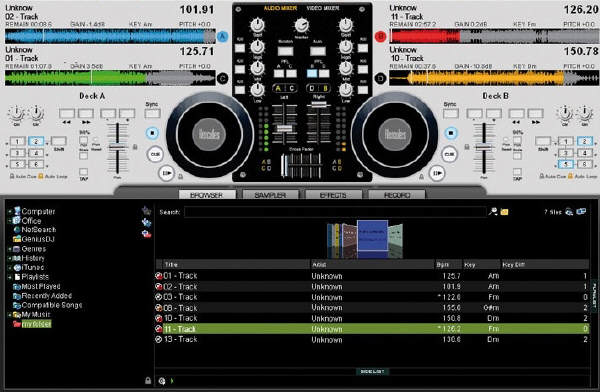Click the Deck B jog wheel center

coord(395,134)
